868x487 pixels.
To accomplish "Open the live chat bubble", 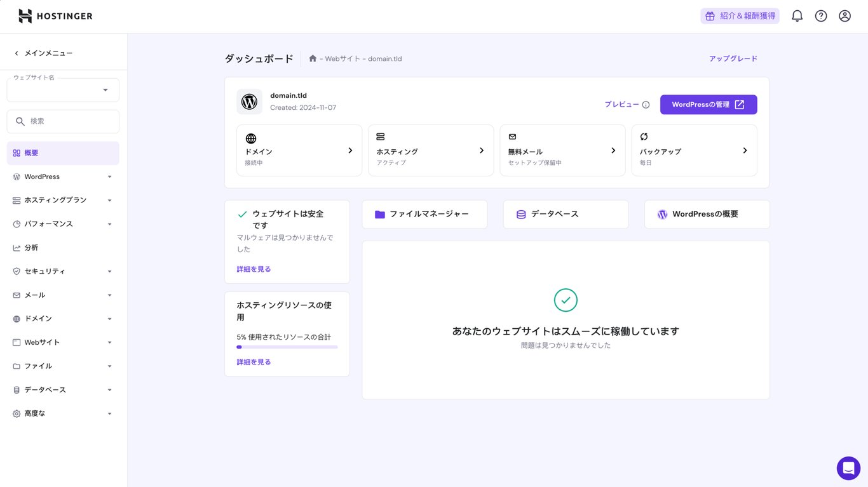I will [848, 468].
